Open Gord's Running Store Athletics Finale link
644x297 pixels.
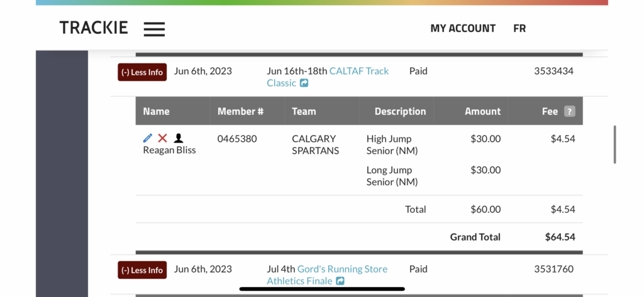tap(327, 275)
